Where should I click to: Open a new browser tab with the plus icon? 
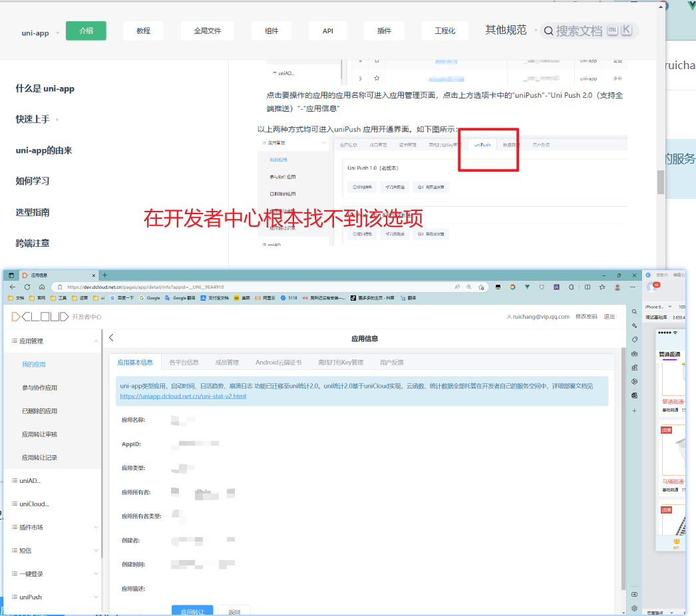(104, 275)
